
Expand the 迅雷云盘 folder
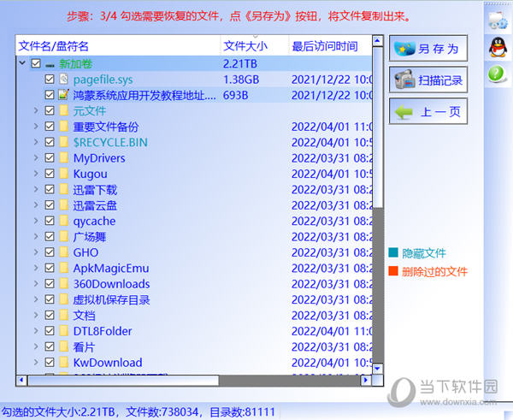pyautogui.click(x=36, y=205)
